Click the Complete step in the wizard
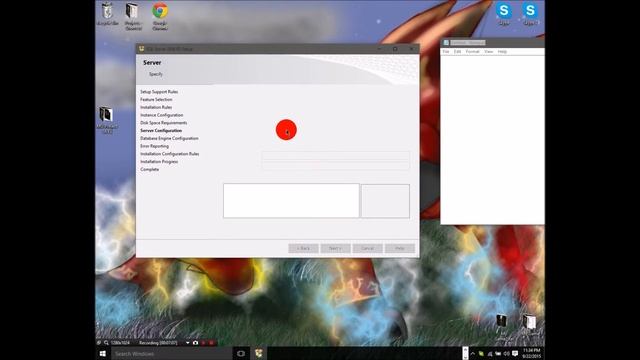Image resolution: width=640 pixels, height=360 pixels. point(150,169)
